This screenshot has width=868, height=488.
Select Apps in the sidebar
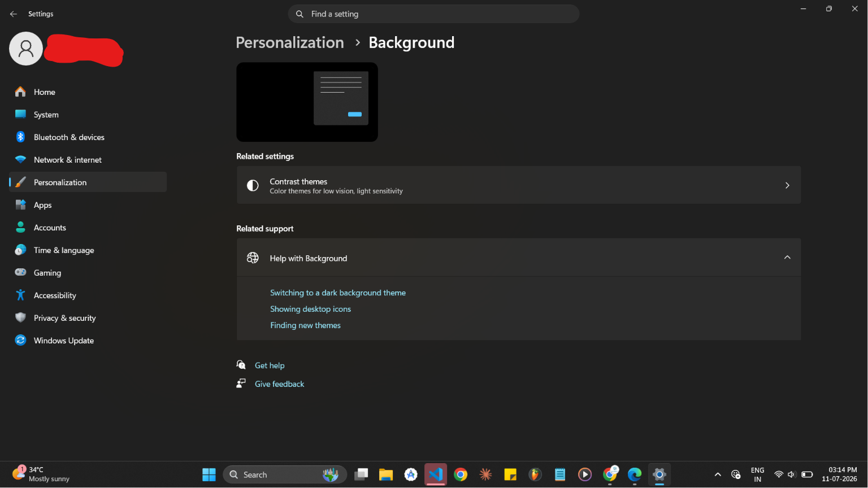click(88, 205)
